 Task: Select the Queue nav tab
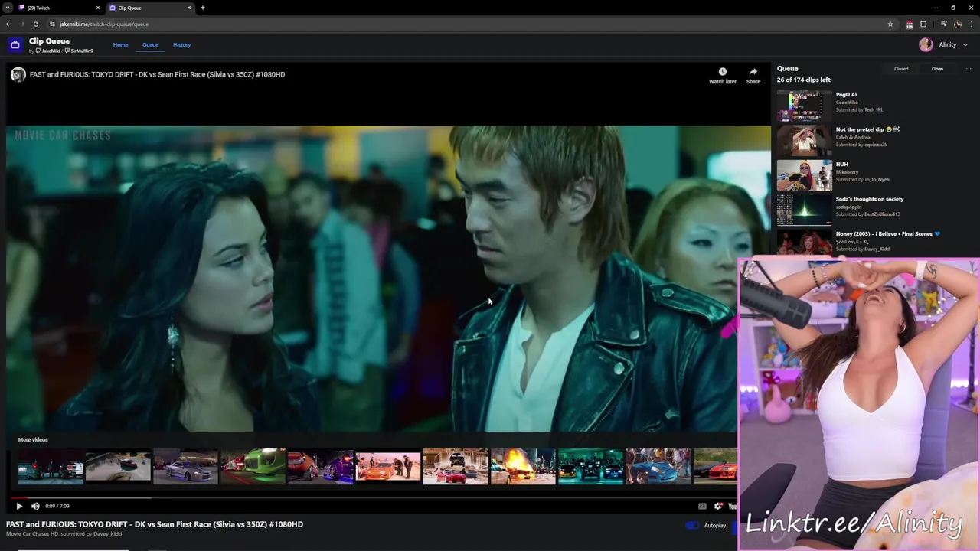coord(150,45)
